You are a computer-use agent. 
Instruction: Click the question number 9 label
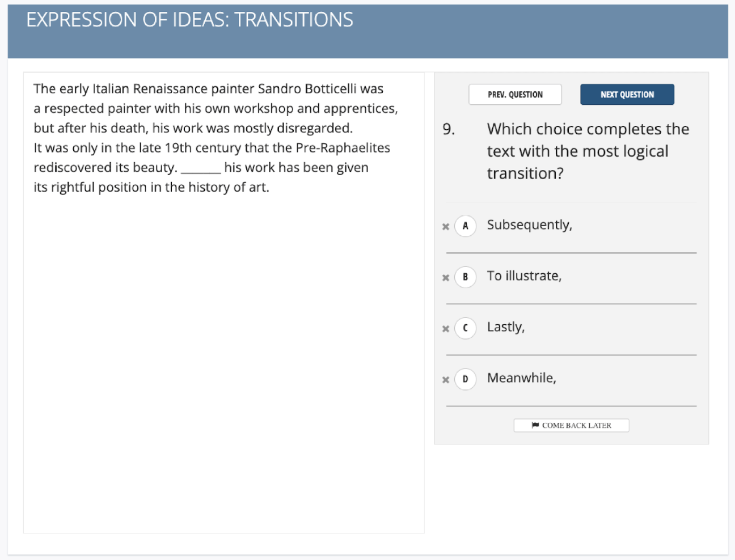pyautogui.click(x=447, y=129)
